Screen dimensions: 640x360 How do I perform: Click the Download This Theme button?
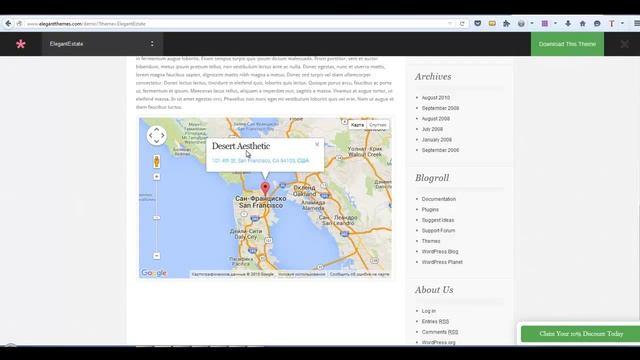[x=567, y=44]
